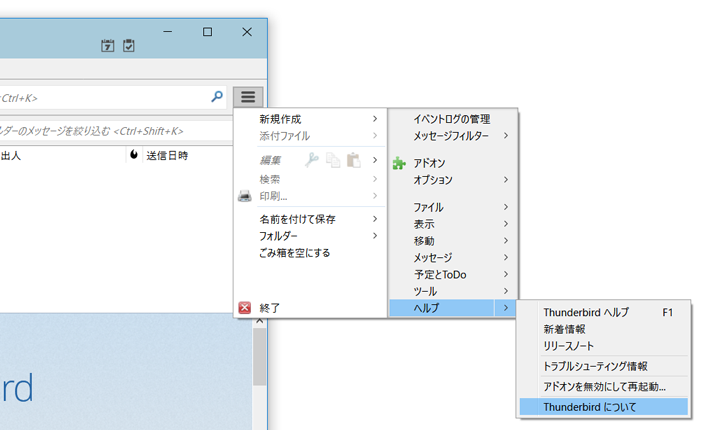Image resolution: width=707 pixels, height=430 pixels.
Task: Open the calendar tab icon
Action: (x=107, y=46)
